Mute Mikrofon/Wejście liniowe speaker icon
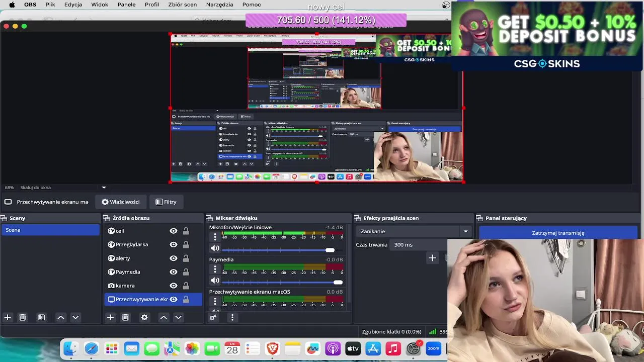Viewport: 644px width, 362px height. click(215, 248)
